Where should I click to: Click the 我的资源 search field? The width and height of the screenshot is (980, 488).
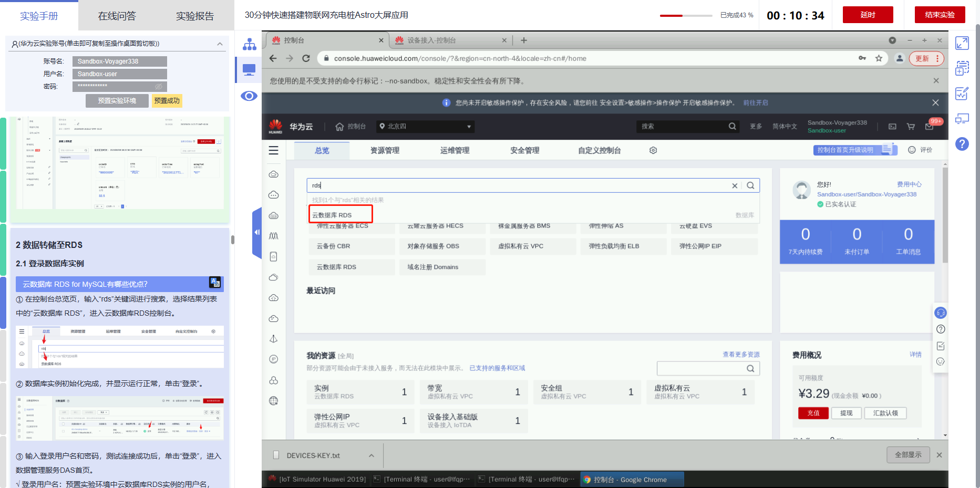coord(708,368)
